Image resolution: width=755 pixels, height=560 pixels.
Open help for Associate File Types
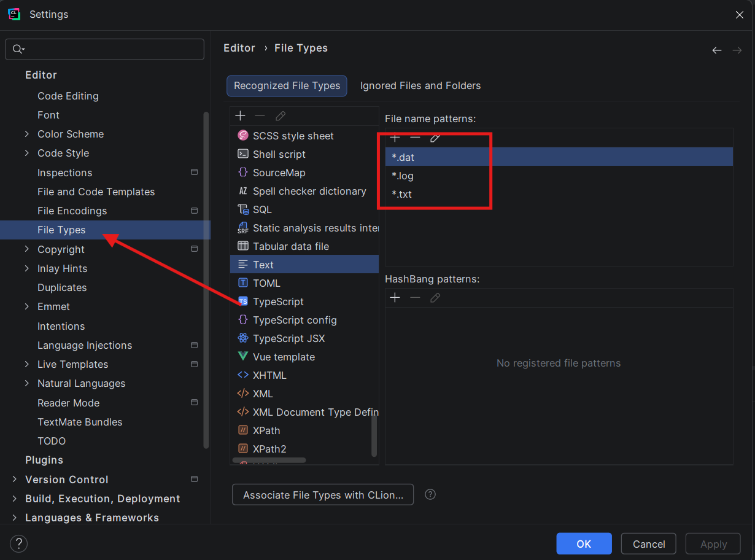(430, 494)
